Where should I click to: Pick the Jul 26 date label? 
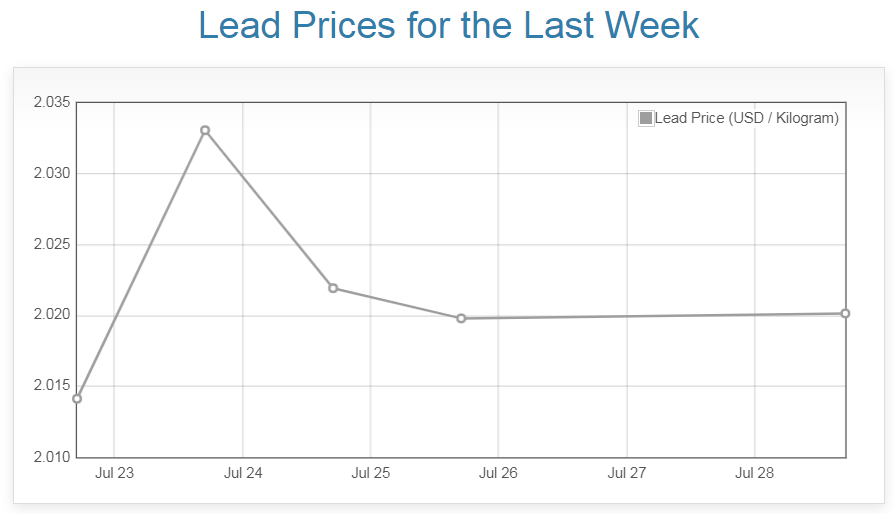click(x=498, y=474)
